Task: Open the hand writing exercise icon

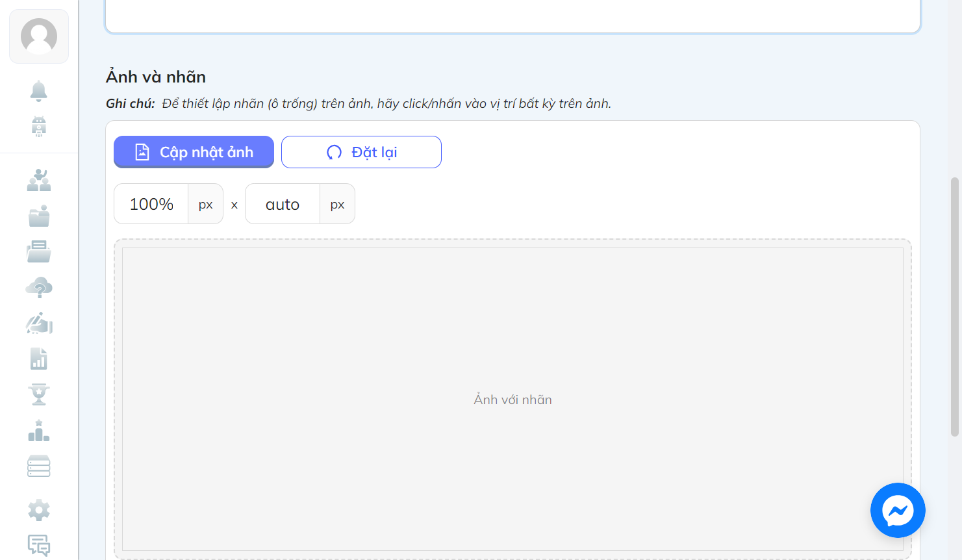Action: 39,323
